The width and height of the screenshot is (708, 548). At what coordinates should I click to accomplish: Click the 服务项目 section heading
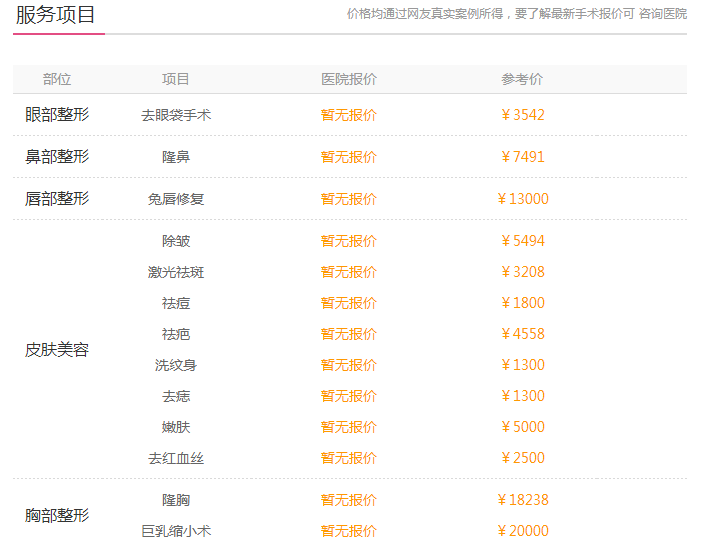[56, 15]
